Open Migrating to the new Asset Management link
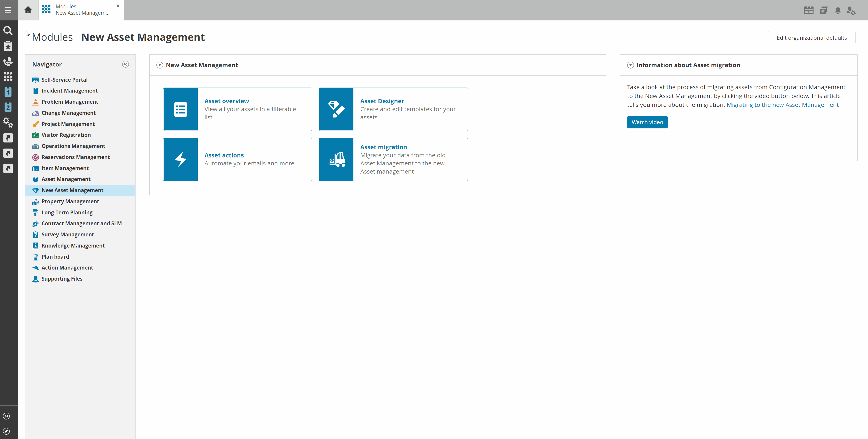 [x=782, y=105]
